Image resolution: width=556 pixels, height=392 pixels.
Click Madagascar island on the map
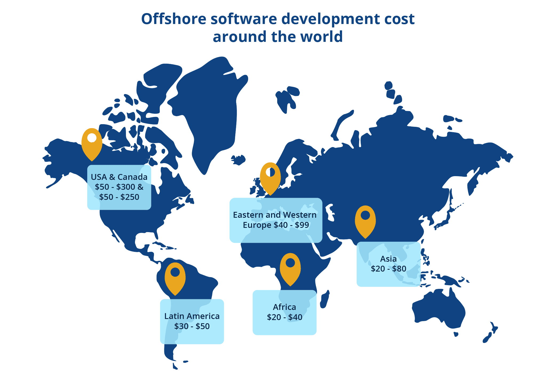[x=324, y=300]
